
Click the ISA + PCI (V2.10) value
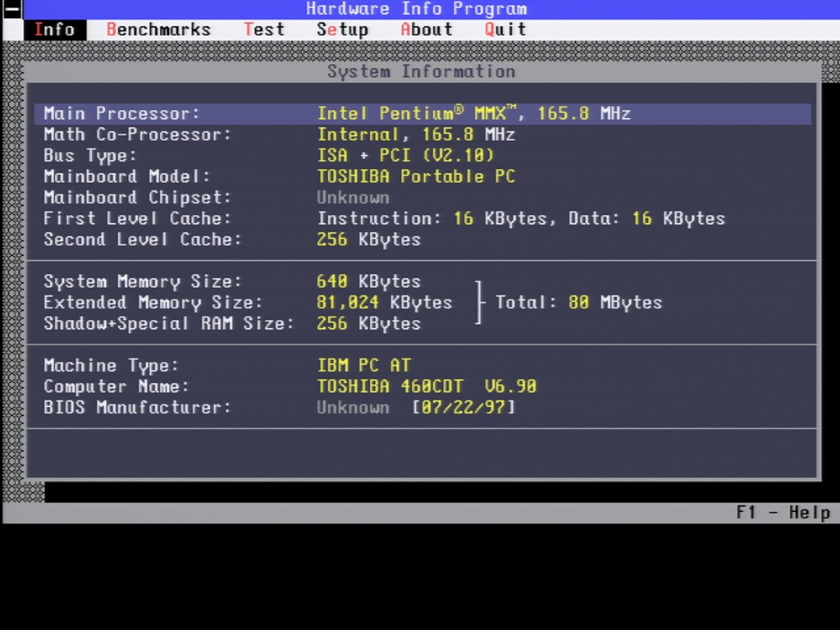405,156
